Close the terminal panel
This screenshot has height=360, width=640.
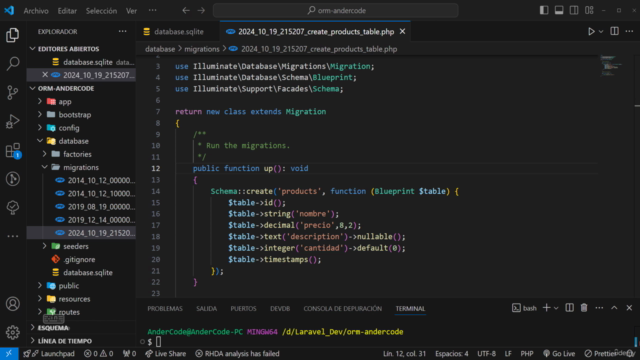629,308
